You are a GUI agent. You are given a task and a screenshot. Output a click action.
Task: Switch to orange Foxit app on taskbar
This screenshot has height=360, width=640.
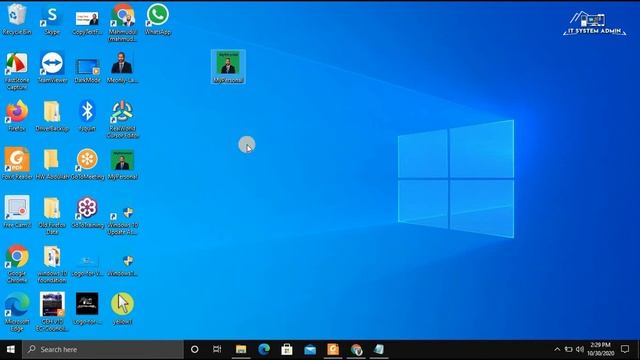click(x=333, y=349)
